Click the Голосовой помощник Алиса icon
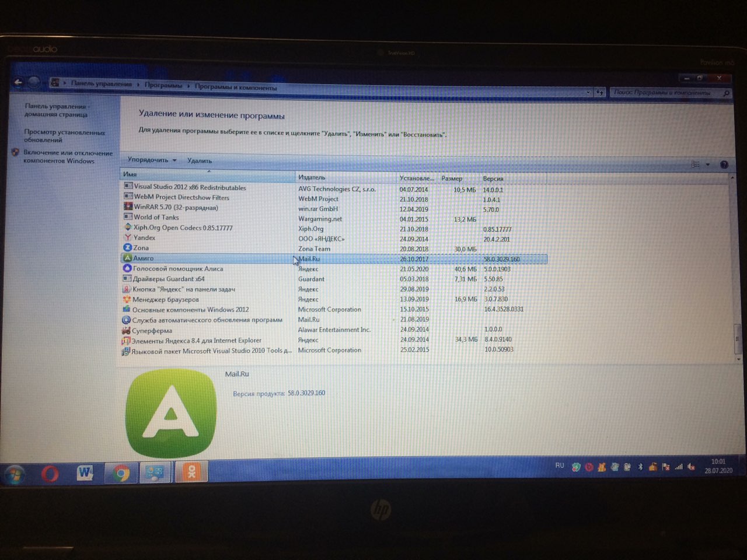The image size is (747, 560). click(x=127, y=268)
